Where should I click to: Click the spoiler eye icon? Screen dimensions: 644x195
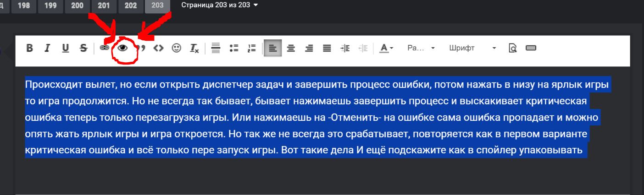tap(122, 48)
